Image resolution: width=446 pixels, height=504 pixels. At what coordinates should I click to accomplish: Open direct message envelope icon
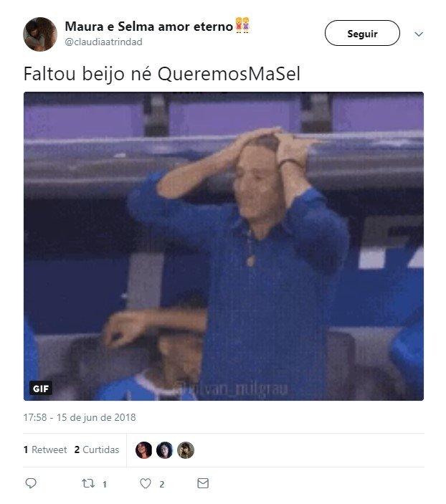click(x=203, y=483)
